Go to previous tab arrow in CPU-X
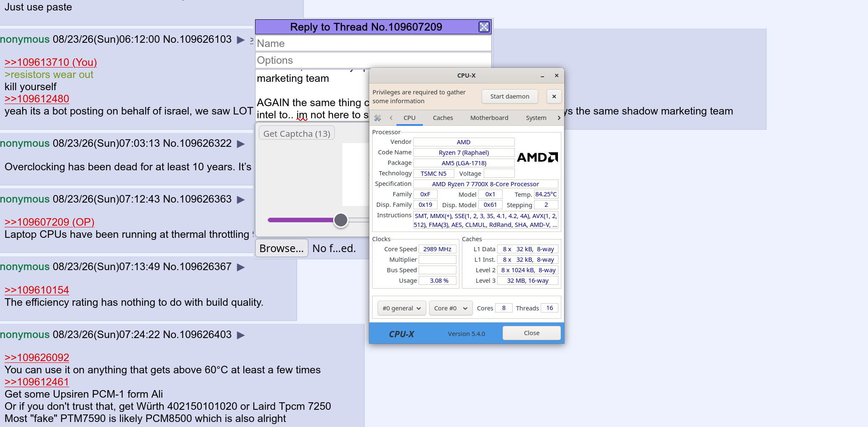Screen dimensions: 868x427 coord(391,118)
